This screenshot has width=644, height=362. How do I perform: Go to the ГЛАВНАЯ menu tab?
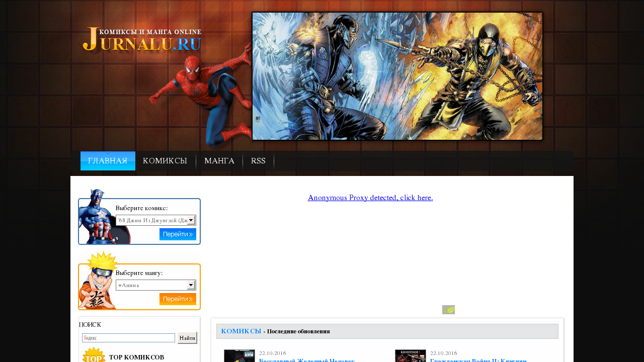(108, 161)
